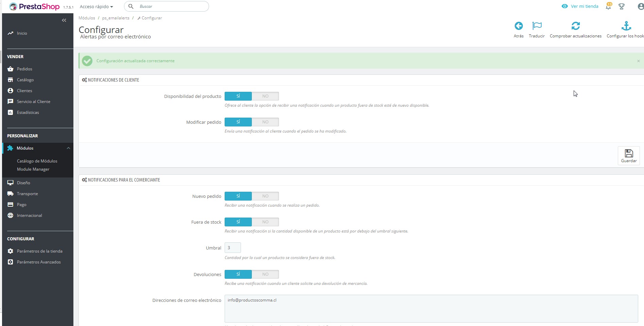Set Modificar pedido to SÍ
This screenshot has width=644, height=326.
tap(238, 122)
